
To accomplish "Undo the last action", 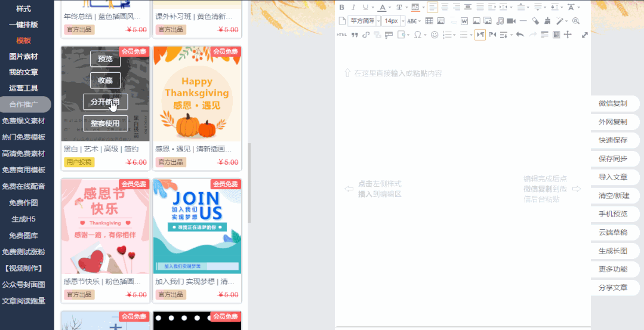I will [520, 35].
